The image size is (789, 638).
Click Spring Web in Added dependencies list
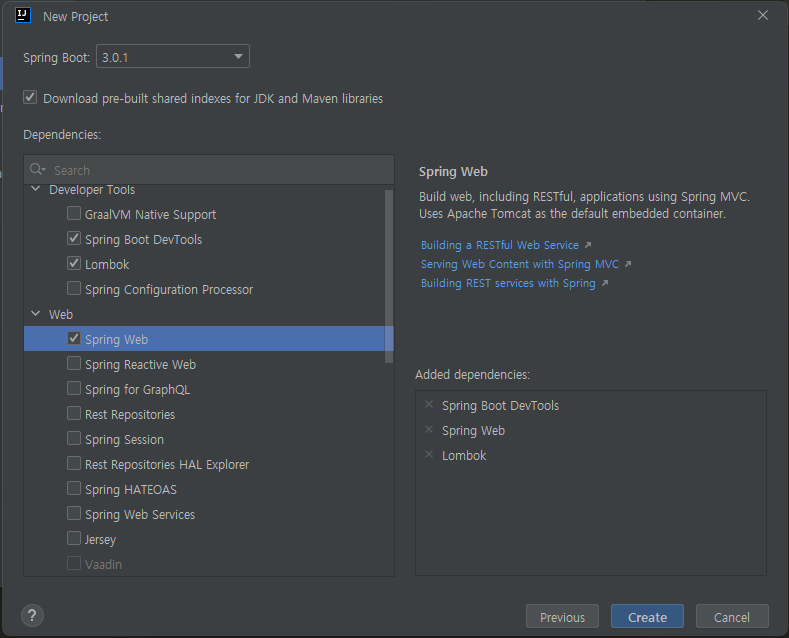point(473,431)
